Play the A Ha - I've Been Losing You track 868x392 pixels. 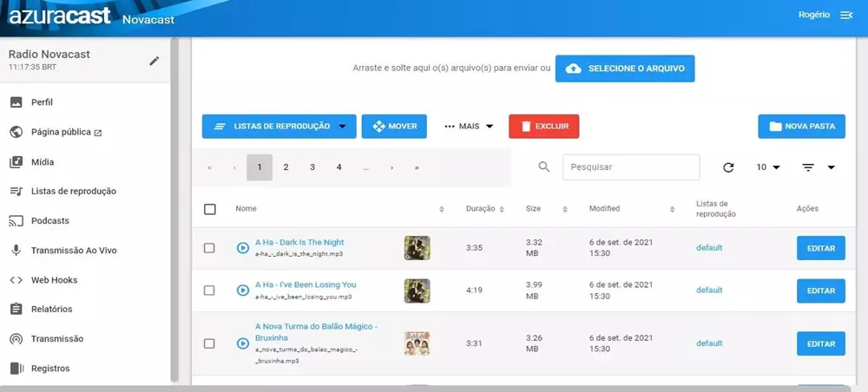pyautogui.click(x=243, y=291)
